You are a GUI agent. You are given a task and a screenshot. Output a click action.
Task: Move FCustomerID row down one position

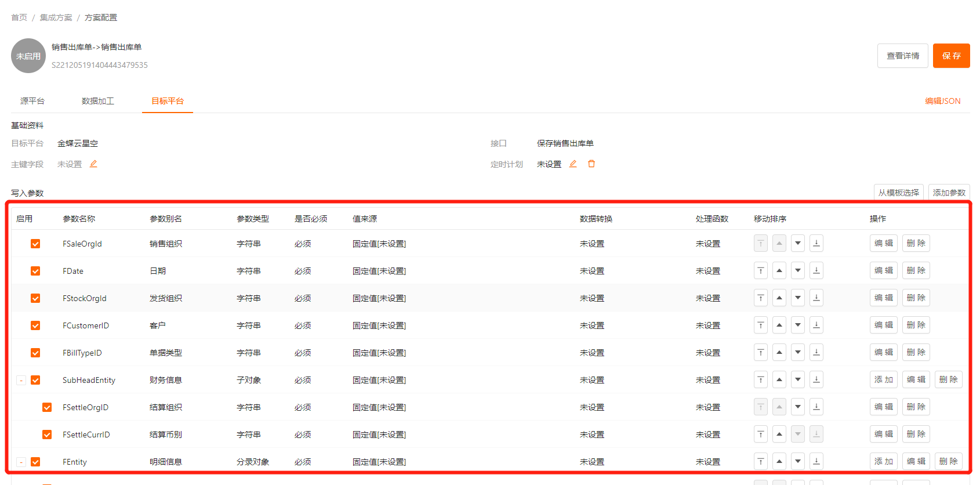(x=798, y=325)
